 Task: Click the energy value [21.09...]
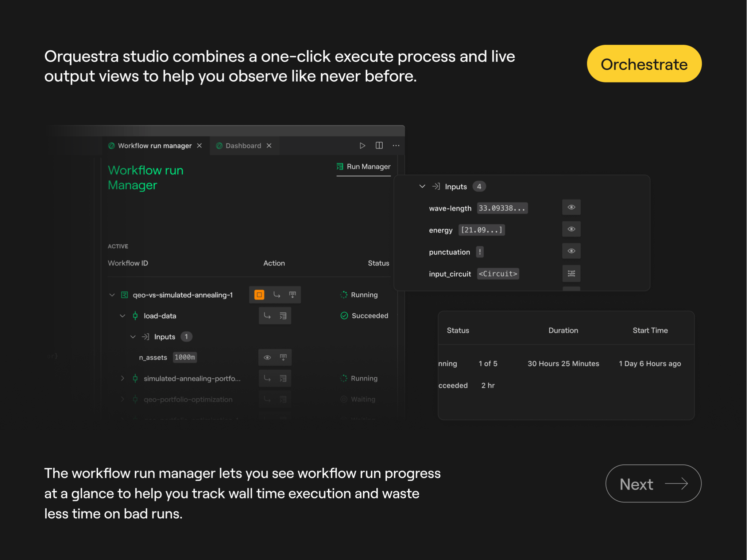coord(481,230)
